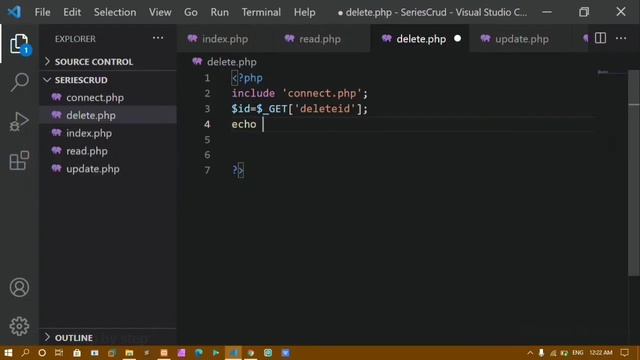Place cursor on 'connect.php' string

[322, 93]
